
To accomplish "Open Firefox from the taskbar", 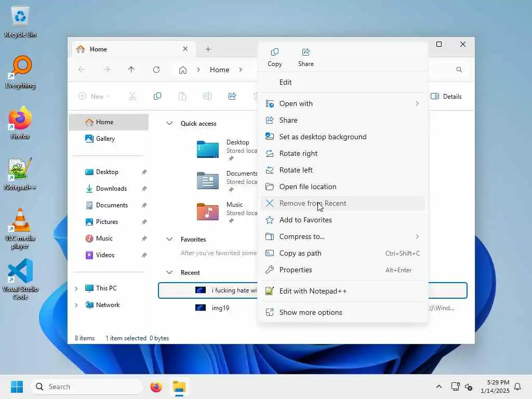I will (x=156, y=387).
